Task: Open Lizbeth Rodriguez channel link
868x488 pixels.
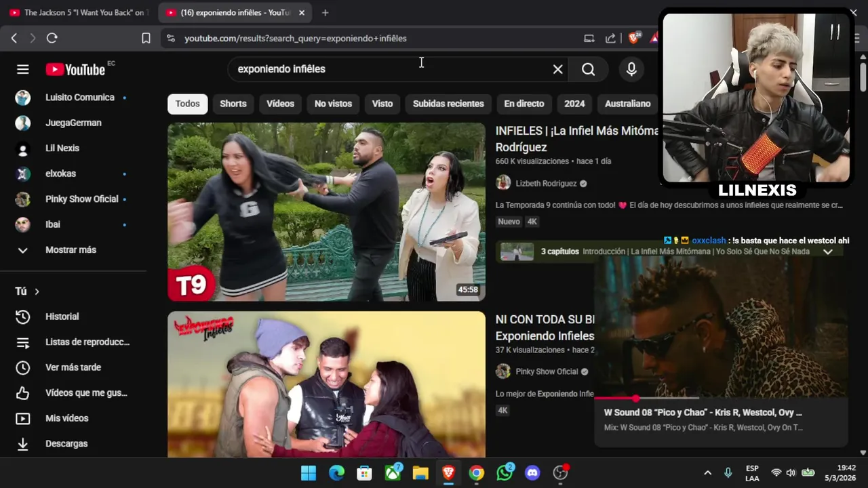Action: (546, 183)
